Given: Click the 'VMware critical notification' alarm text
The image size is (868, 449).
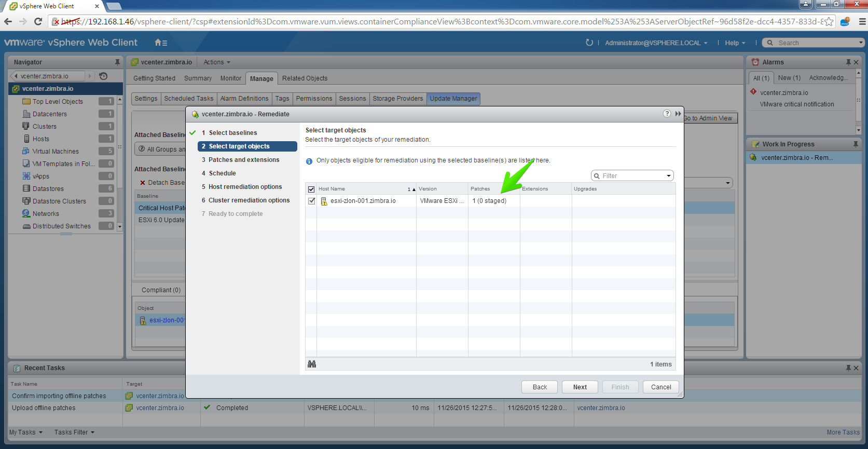Looking at the screenshot, I should 797,104.
